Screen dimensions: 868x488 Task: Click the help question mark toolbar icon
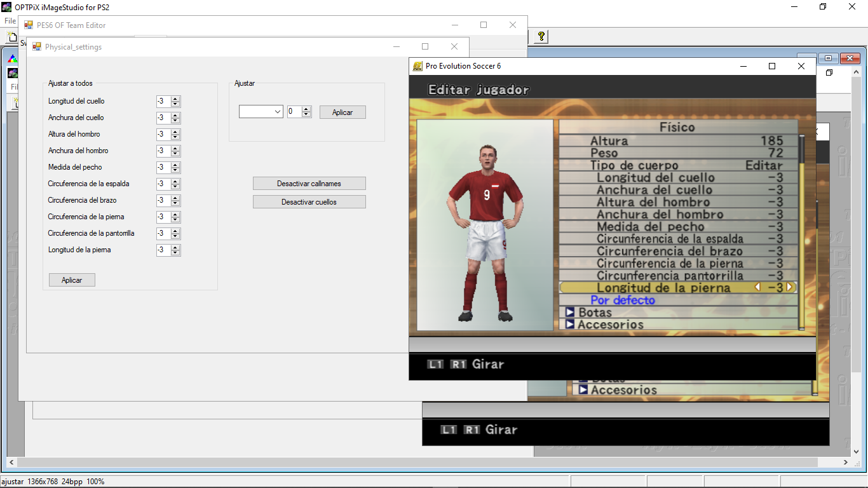point(541,37)
